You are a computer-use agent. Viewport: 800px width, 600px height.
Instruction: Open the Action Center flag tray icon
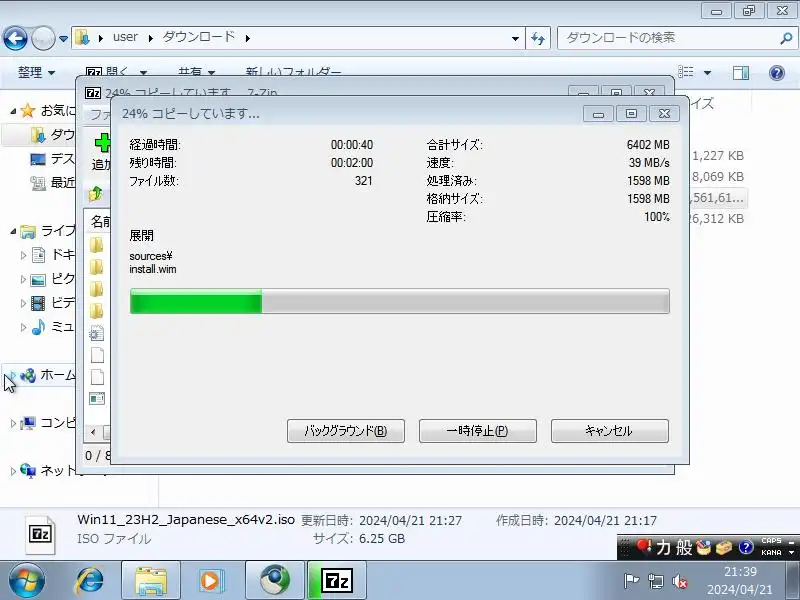click(631, 581)
